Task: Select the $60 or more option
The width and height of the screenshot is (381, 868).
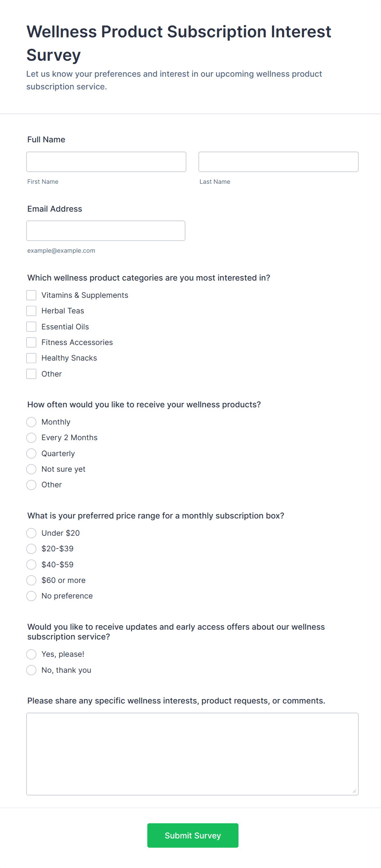Action: pyautogui.click(x=31, y=580)
